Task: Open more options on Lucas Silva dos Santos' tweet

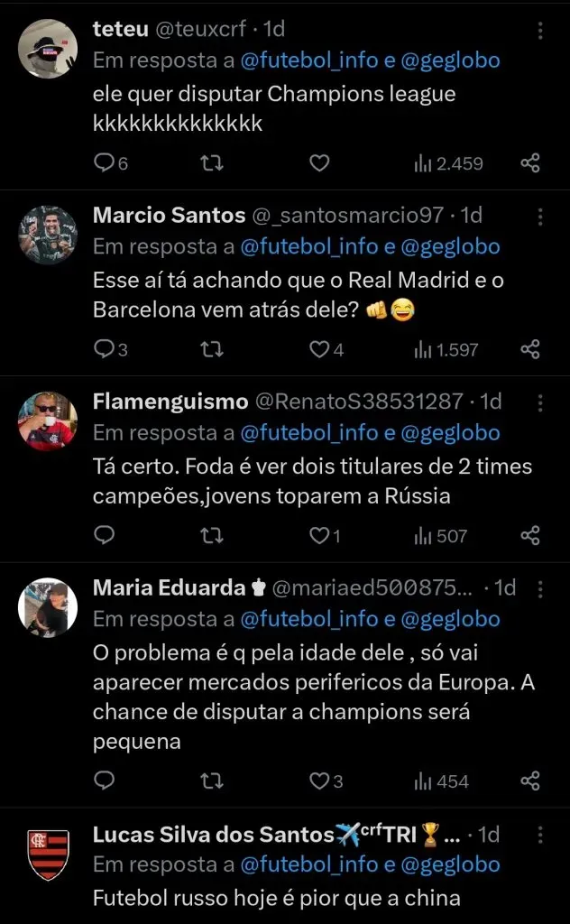Action: tap(538, 834)
